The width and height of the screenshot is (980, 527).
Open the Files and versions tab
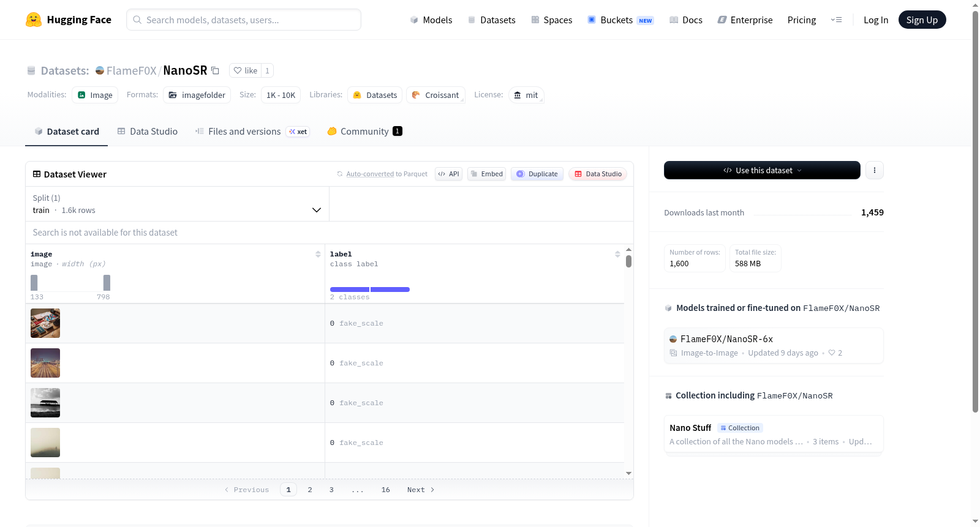tap(252, 131)
